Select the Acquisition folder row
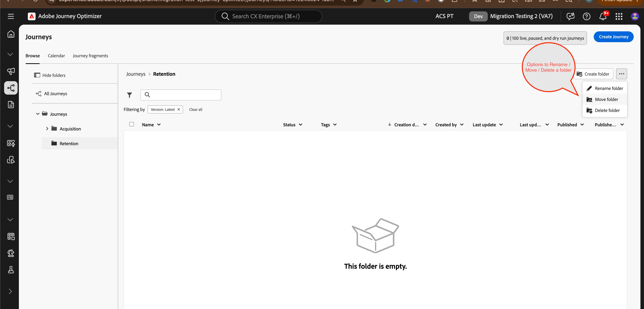This screenshot has width=644, height=309. click(79, 129)
